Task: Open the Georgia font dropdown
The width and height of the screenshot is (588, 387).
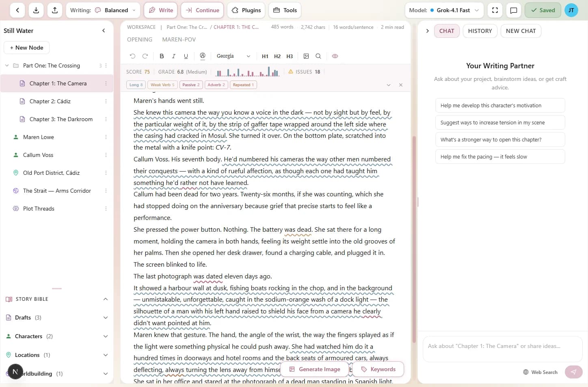Action: tap(233, 56)
